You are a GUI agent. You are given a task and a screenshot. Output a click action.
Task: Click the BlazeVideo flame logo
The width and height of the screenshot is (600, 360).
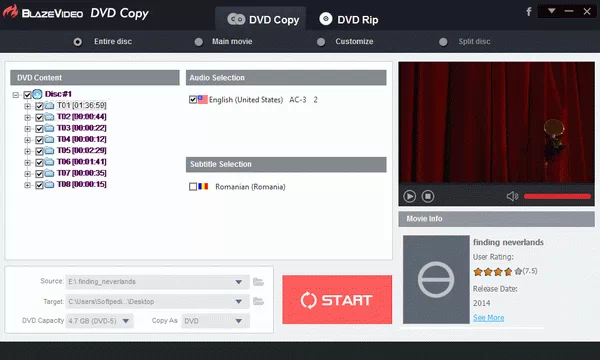[x=10, y=11]
